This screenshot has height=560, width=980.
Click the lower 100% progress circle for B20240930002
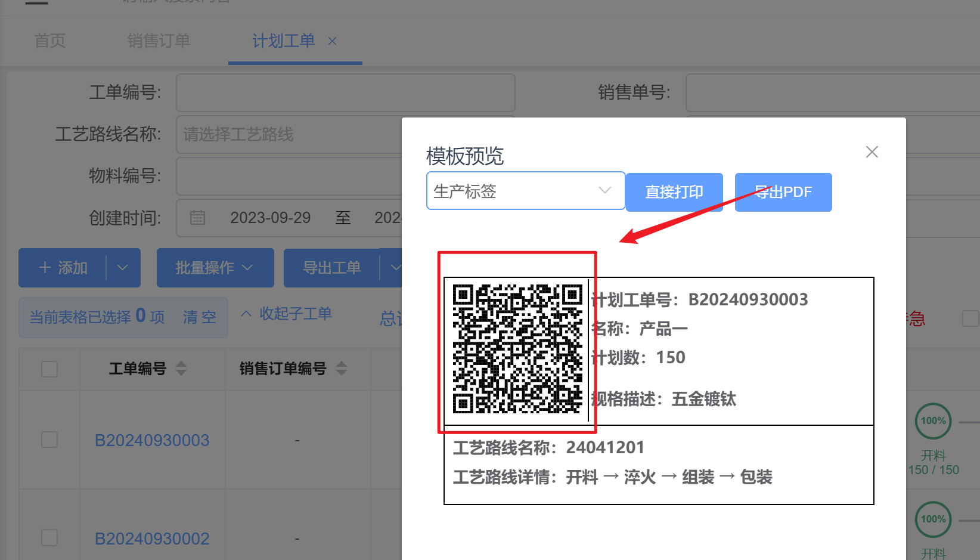click(933, 519)
